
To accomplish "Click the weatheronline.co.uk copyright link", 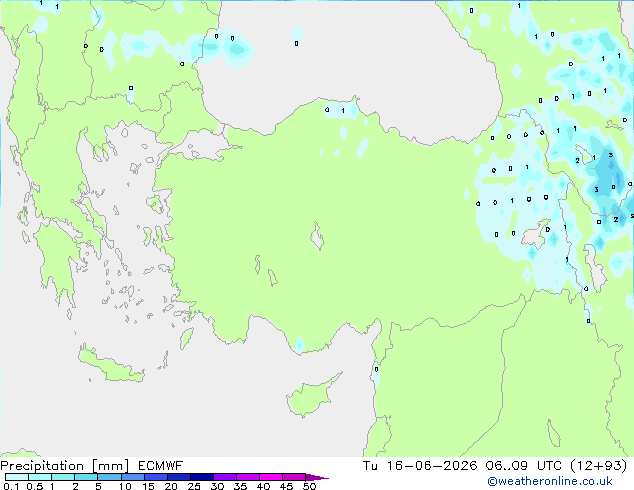I will (x=549, y=481).
